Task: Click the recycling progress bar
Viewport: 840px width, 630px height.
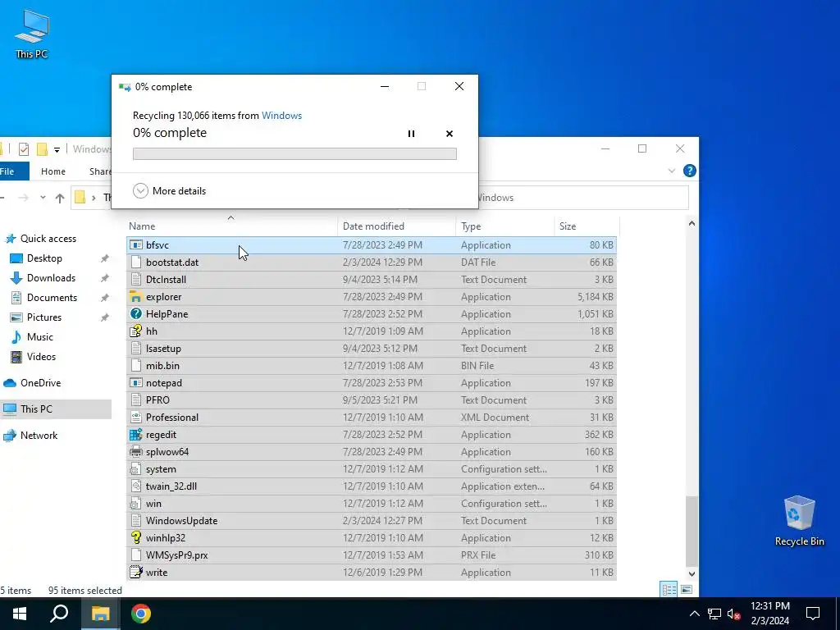Action: click(x=294, y=153)
